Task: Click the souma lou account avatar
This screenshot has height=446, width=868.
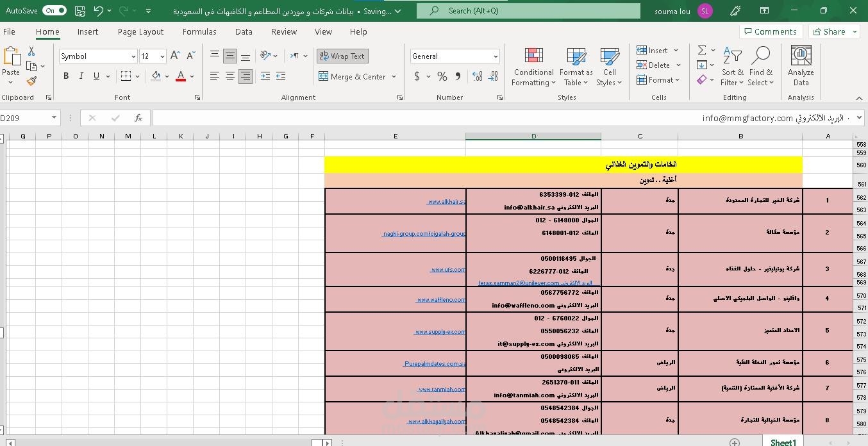Action: [705, 11]
